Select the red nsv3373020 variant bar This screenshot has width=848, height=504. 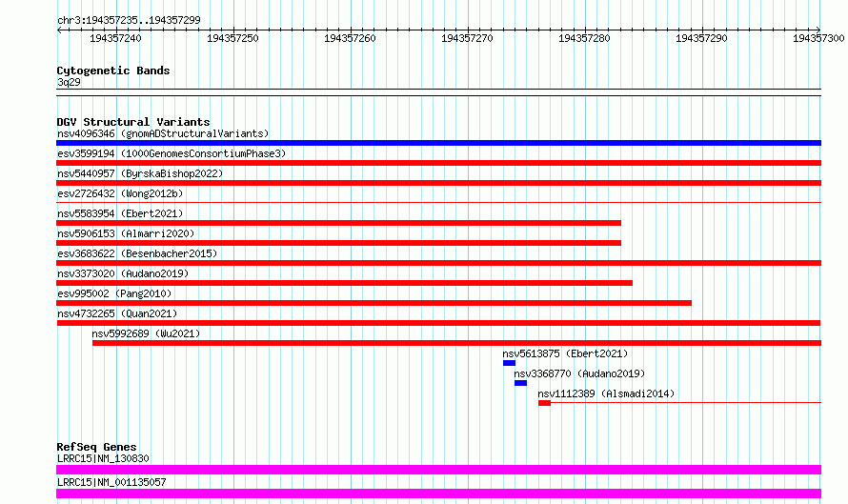click(x=345, y=283)
